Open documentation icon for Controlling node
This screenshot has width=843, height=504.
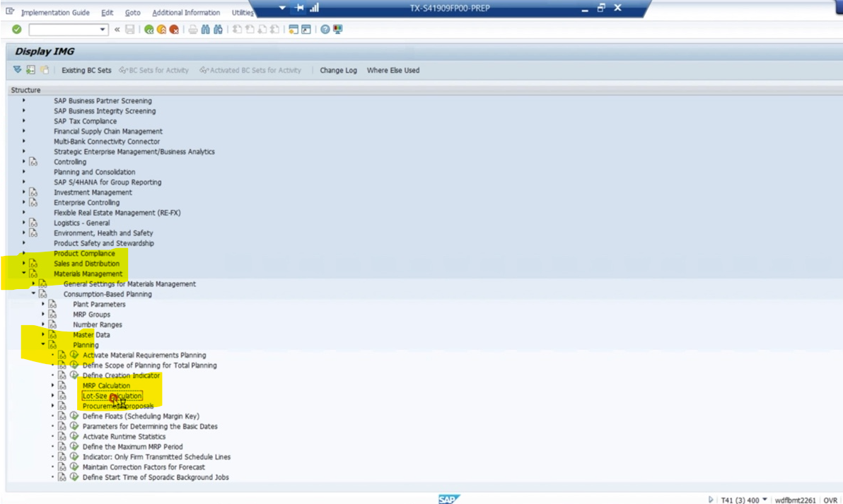[33, 162]
